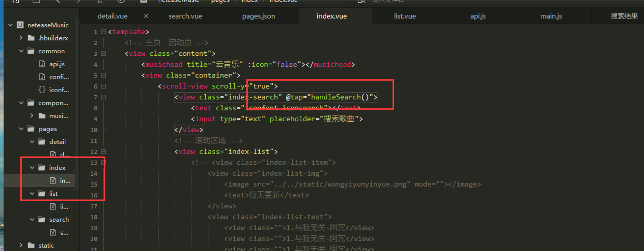
Task: Open the 搜索结果 tab
Action: (624, 16)
